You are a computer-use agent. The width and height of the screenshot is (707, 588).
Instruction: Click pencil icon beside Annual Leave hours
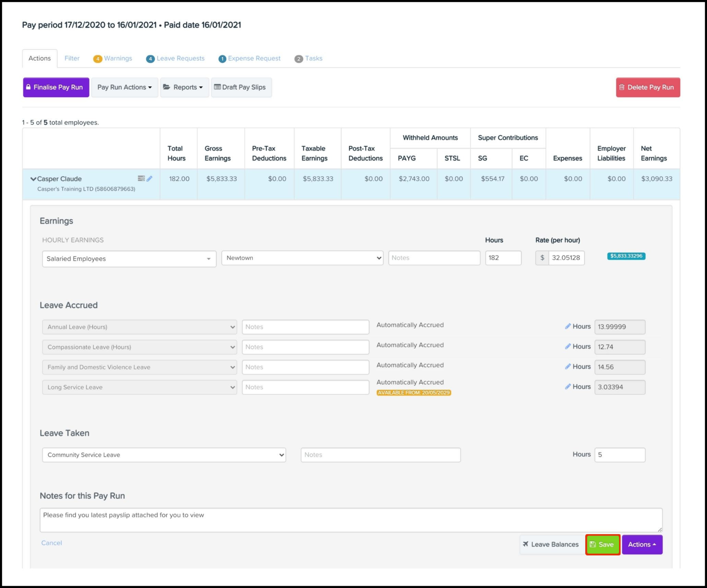point(568,326)
